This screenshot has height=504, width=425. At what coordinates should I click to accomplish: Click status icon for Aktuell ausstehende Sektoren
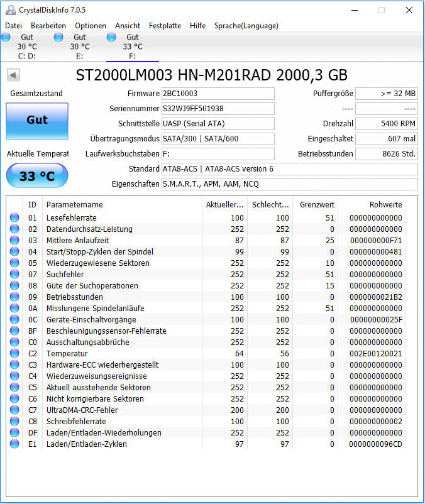click(x=14, y=387)
